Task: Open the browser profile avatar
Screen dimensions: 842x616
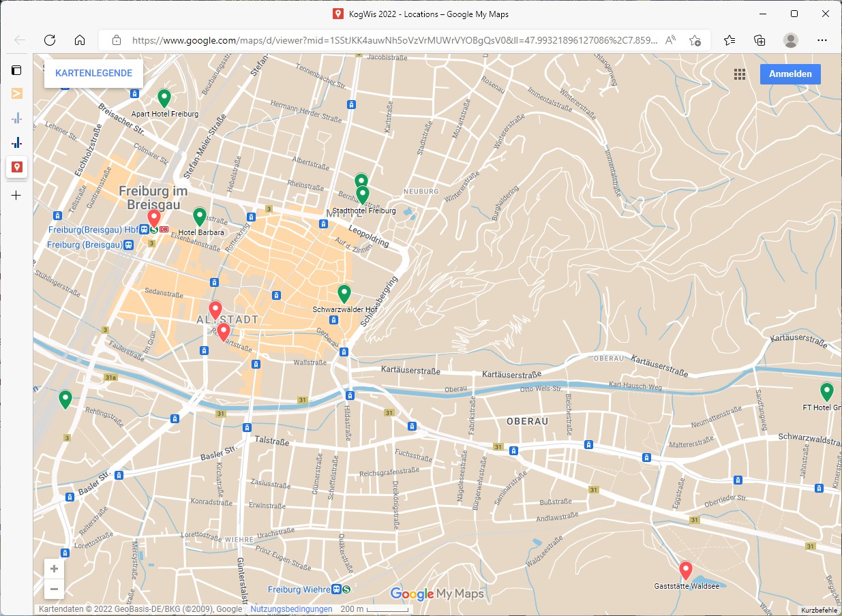Action: (x=791, y=40)
